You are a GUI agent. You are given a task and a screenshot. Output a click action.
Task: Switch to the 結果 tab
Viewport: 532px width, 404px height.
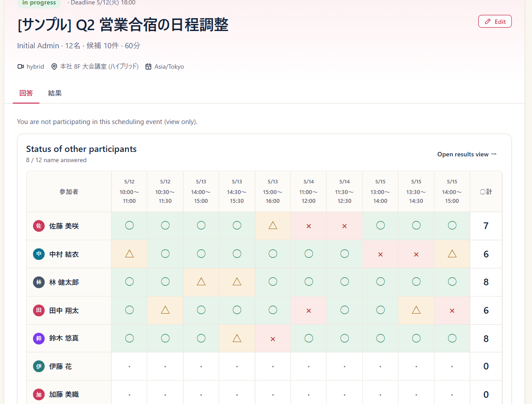point(55,93)
